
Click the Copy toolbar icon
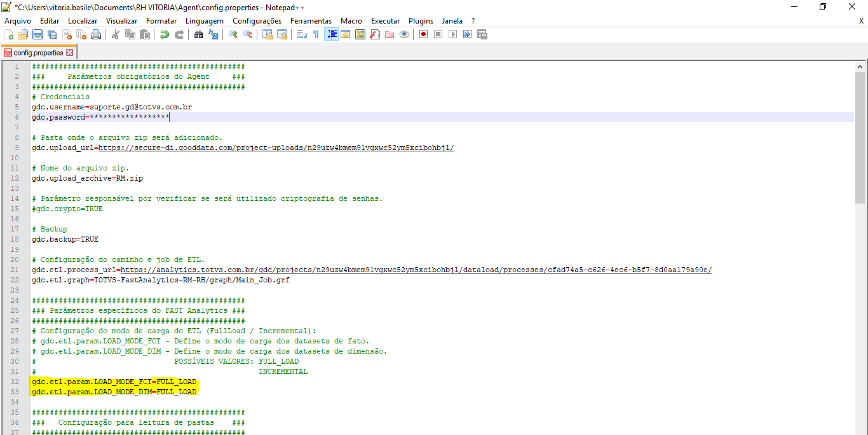[x=130, y=34]
